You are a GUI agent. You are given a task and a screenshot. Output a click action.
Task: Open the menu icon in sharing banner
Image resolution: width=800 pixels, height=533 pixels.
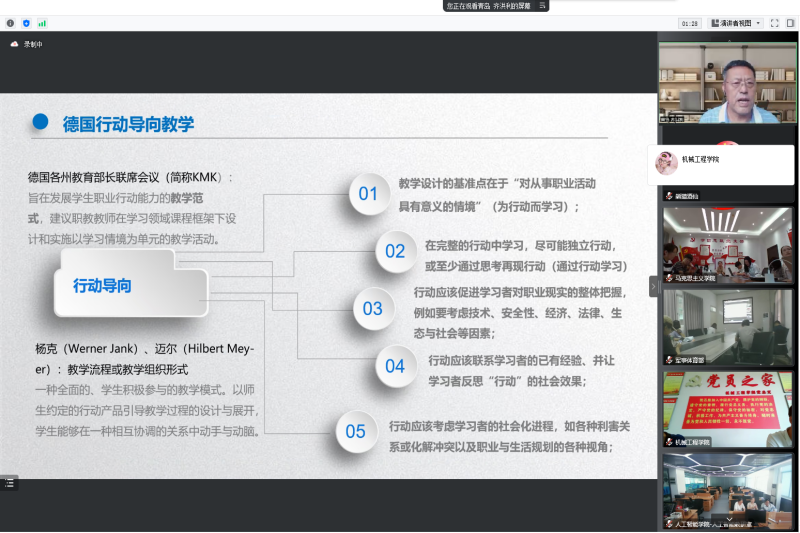543,5
